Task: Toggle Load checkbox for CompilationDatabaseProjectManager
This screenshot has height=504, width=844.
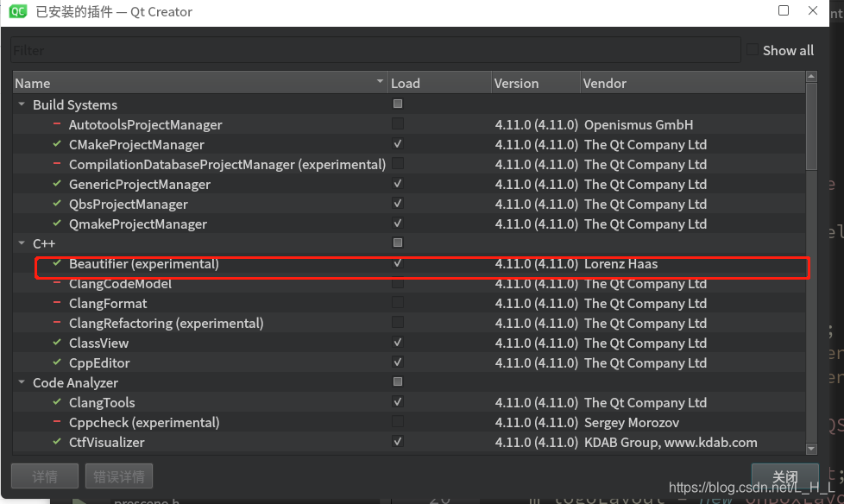Action: [x=398, y=163]
